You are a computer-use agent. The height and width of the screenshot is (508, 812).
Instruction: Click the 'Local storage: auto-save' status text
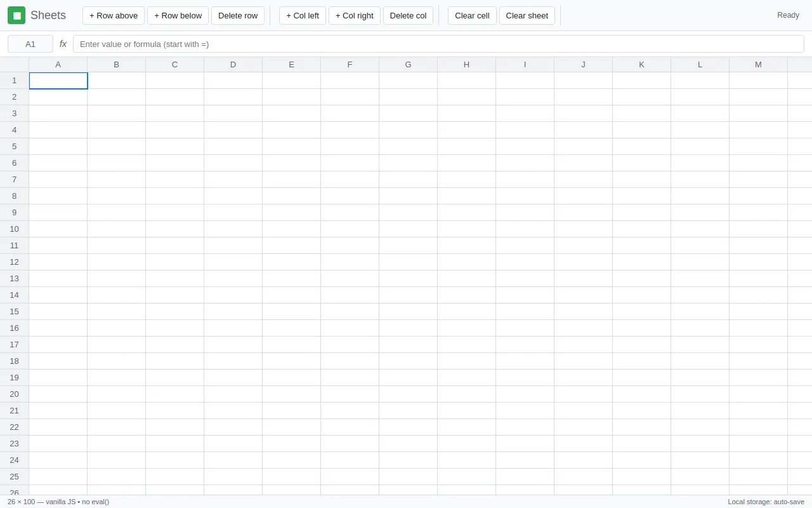[766, 502]
